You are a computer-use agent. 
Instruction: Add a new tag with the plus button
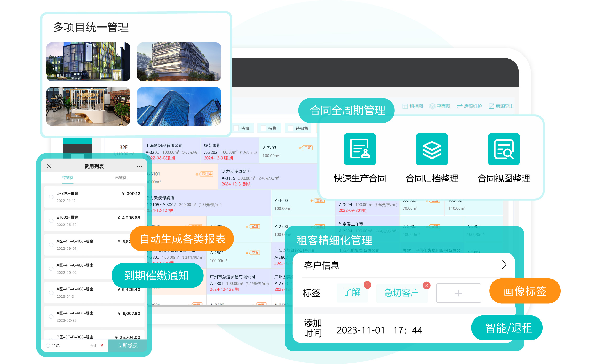pos(458,293)
